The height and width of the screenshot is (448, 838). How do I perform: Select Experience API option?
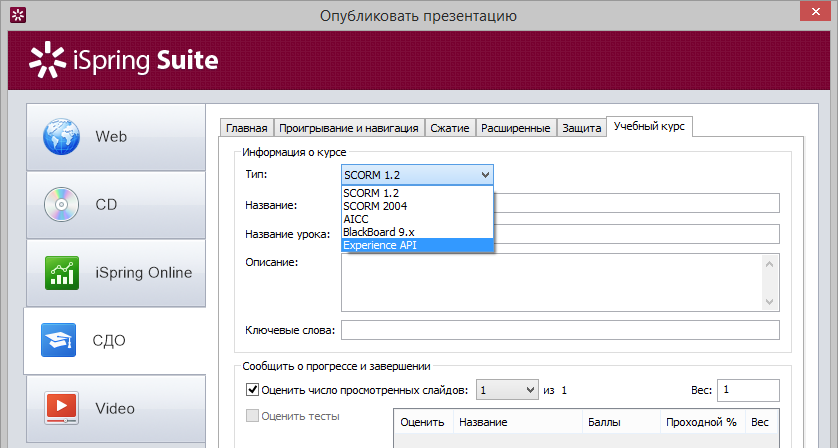[x=417, y=245]
